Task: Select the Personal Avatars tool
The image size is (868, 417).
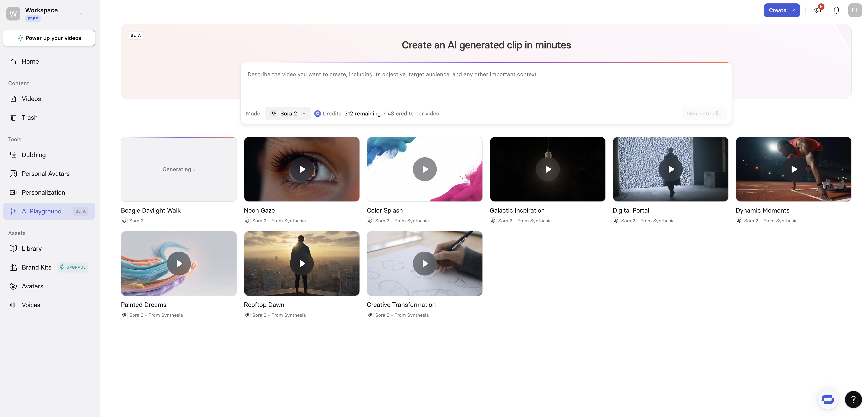Action: [45, 174]
